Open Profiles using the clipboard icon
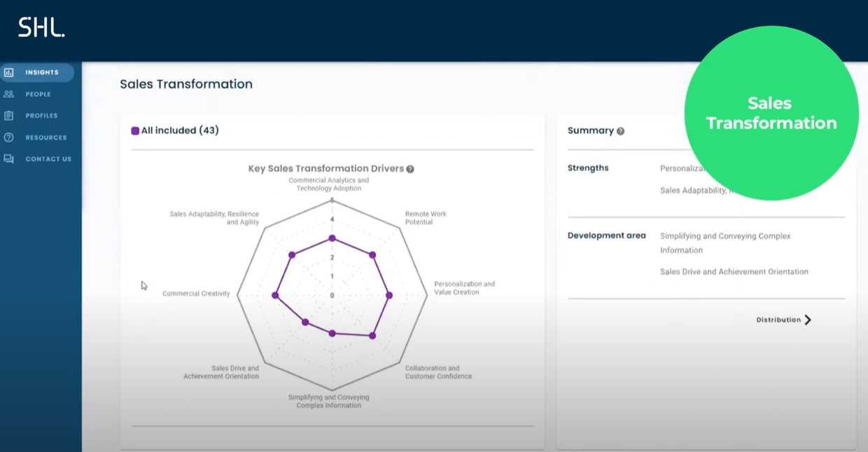This screenshot has height=452, width=868. [x=10, y=116]
